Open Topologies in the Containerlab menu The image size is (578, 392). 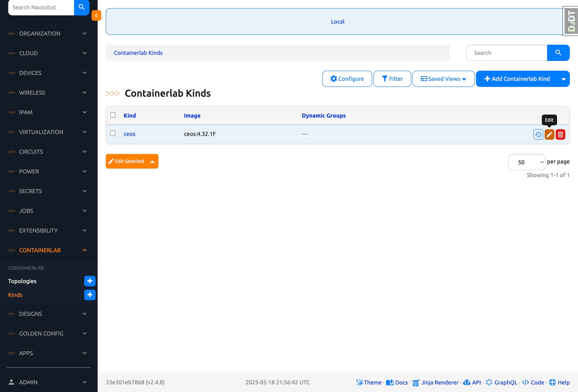pos(22,281)
